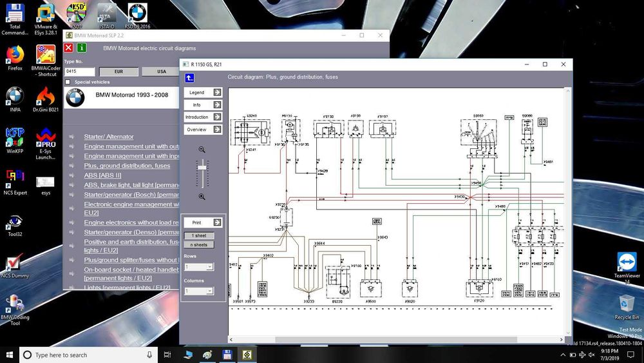Viewport: 644px width, 363px height.
Task: Open ISTA-D desktop shortcut
Action: click(107, 15)
